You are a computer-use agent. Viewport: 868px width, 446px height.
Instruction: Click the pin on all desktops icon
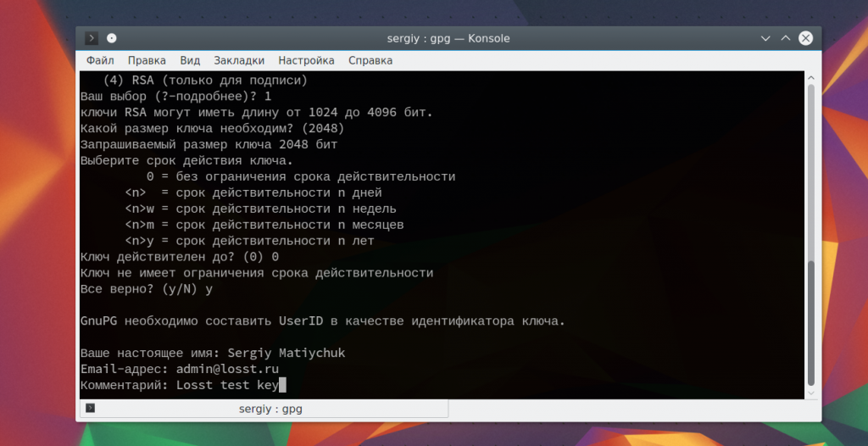tap(112, 39)
